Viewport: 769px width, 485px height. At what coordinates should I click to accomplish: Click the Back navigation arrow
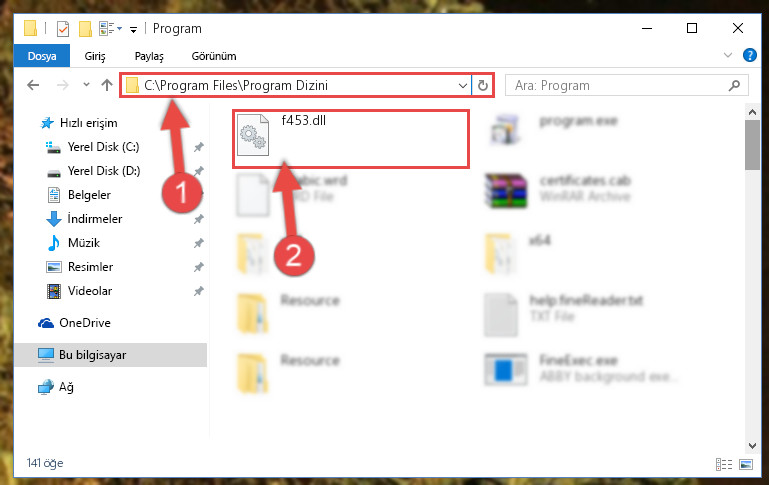(x=33, y=85)
